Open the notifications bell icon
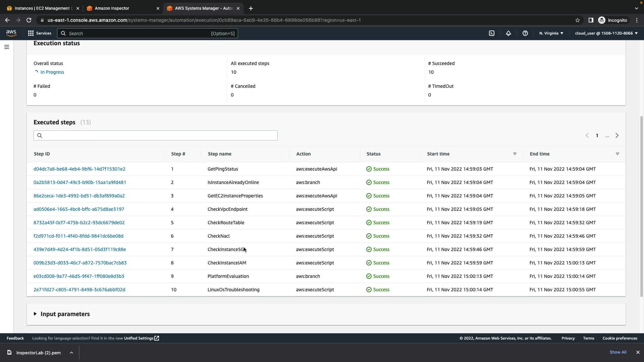Image resolution: width=644 pixels, height=362 pixels. coord(508,33)
